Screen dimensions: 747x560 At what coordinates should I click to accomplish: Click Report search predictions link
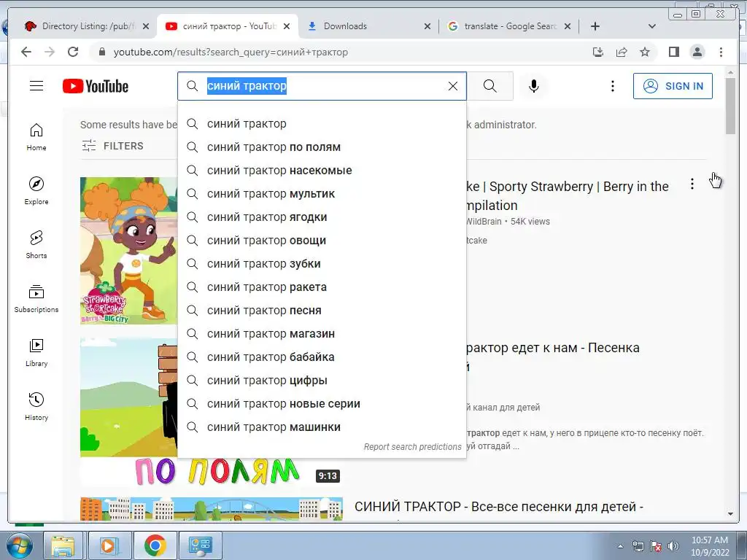413,447
